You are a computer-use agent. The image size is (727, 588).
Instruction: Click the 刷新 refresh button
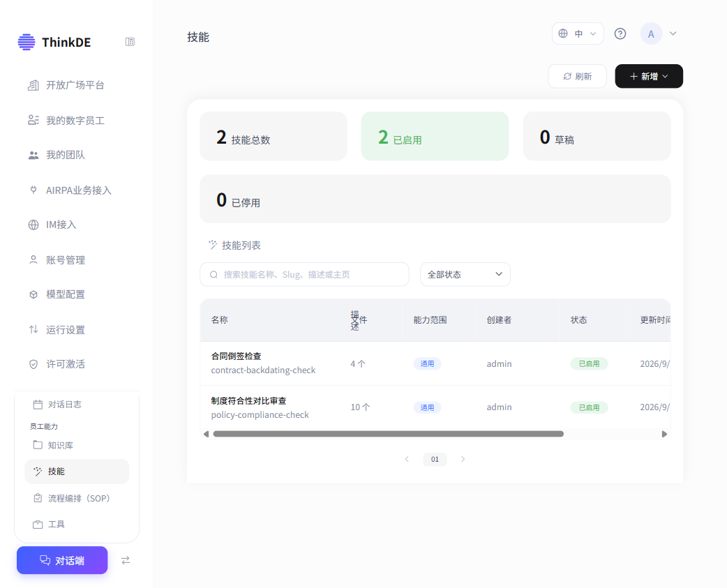point(577,77)
